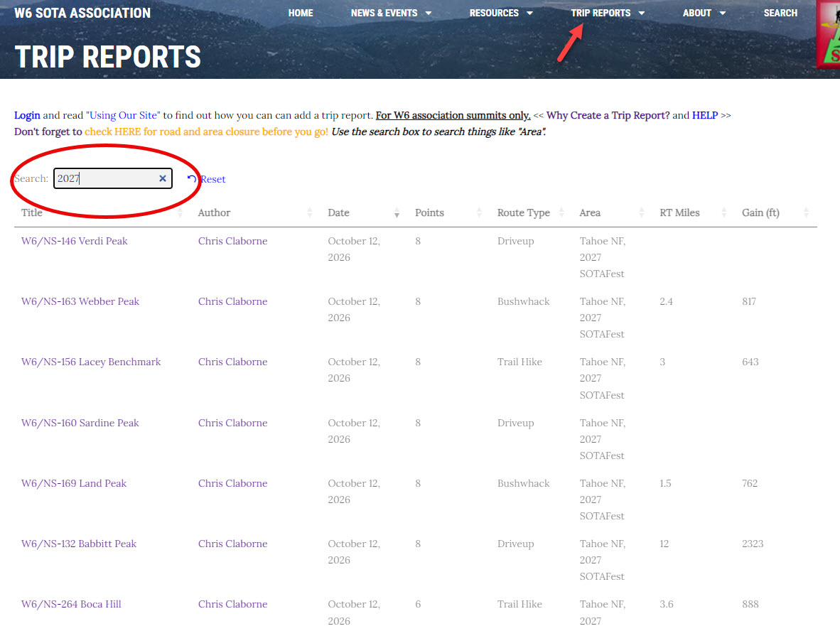Open the W6/NS-156 Lacey Benchmark report
The height and width of the screenshot is (626, 840).
pos(91,362)
